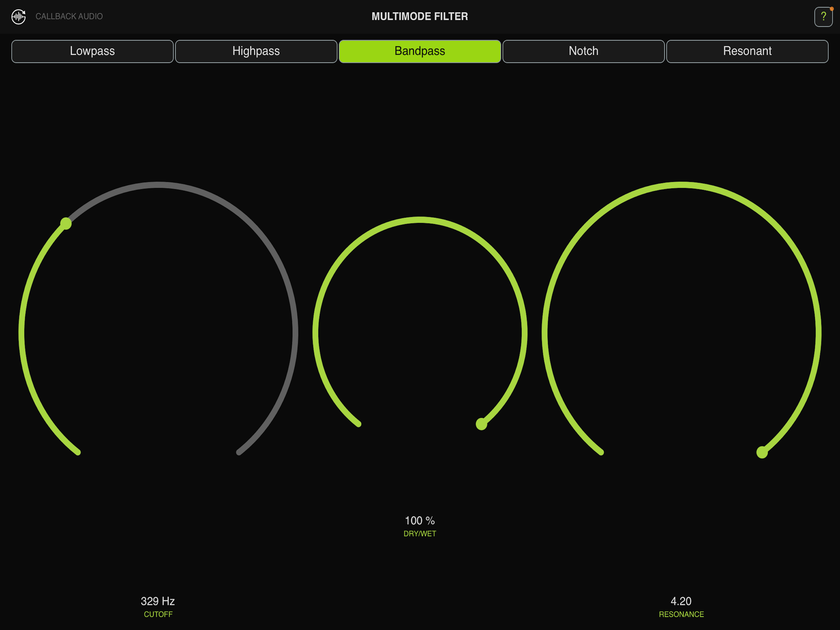Open the help question mark button

click(823, 17)
